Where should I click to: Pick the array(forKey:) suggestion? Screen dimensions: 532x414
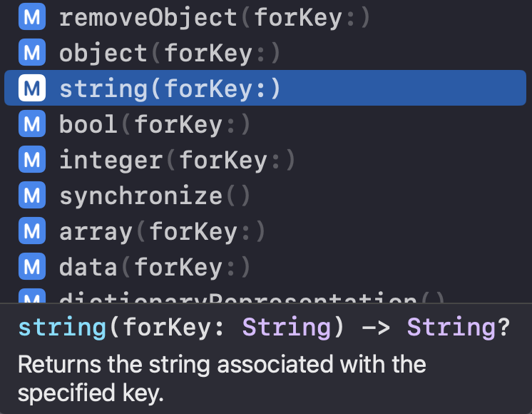(265, 231)
